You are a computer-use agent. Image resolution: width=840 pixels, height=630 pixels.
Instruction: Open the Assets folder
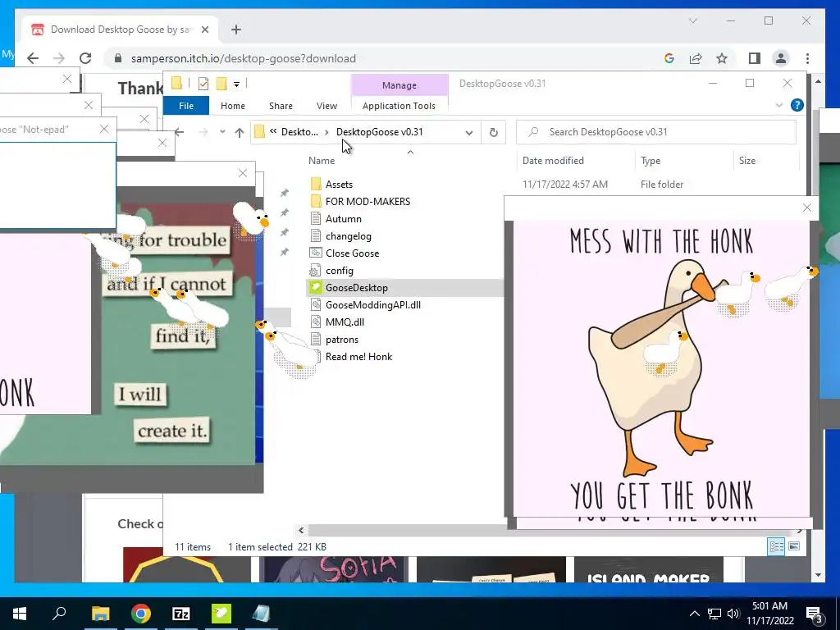pos(339,185)
